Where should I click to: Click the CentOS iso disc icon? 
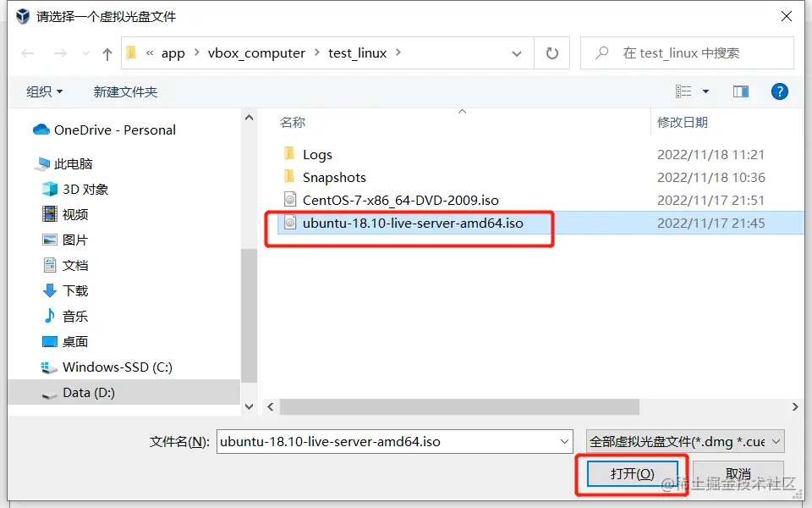pyautogui.click(x=290, y=200)
